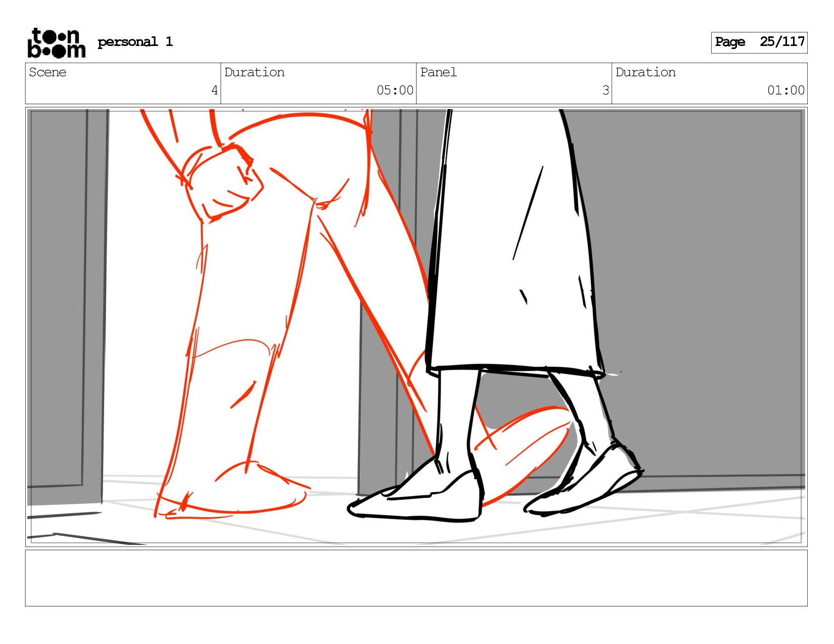Select the 'personal 1' project title
The height and width of the screenshot is (644, 834).
click(x=135, y=42)
